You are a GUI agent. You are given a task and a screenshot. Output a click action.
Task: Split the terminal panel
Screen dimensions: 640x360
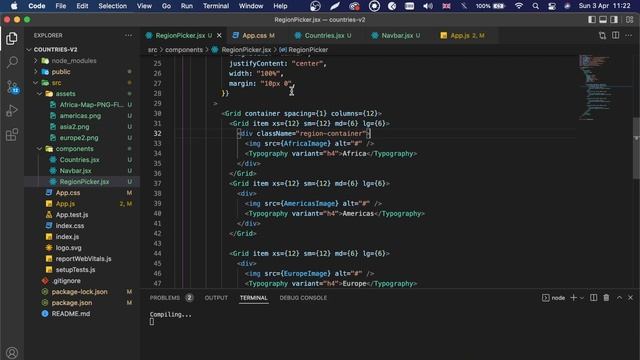click(593, 298)
